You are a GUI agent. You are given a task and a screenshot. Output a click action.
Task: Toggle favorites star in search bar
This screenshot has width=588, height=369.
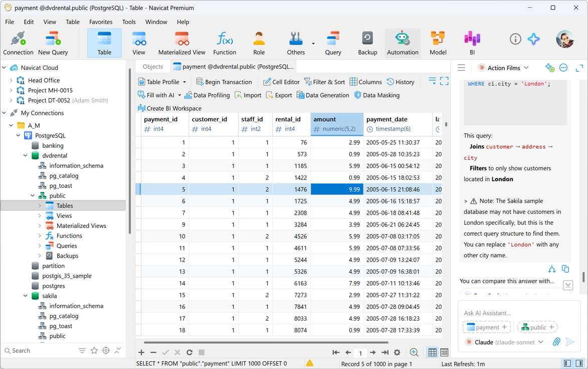click(x=94, y=350)
